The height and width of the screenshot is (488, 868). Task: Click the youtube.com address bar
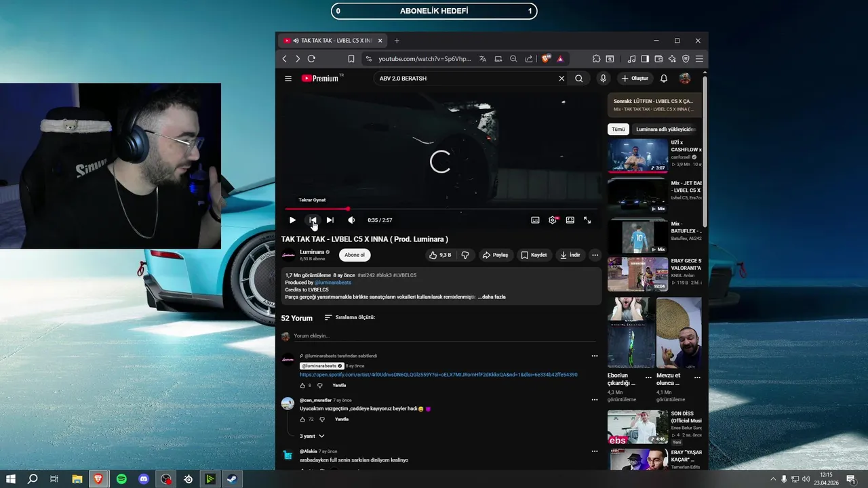pyautogui.click(x=424, y=59)
